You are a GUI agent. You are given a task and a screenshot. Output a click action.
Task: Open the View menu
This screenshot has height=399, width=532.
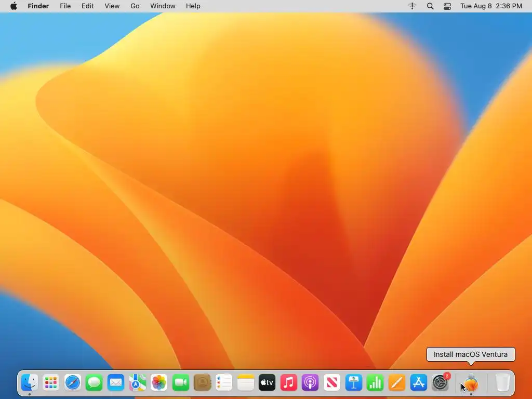pyautogui.click(x=112, y=6)
